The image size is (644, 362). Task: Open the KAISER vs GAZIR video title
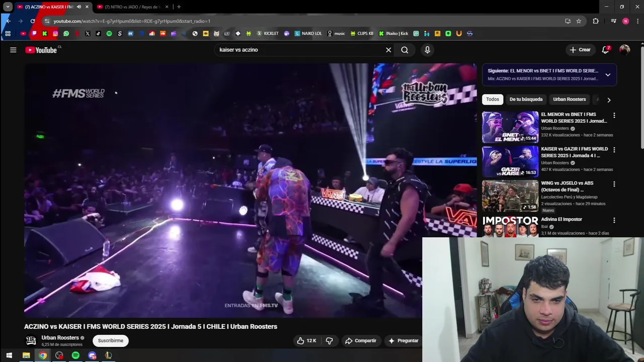(x=574, y=152)
